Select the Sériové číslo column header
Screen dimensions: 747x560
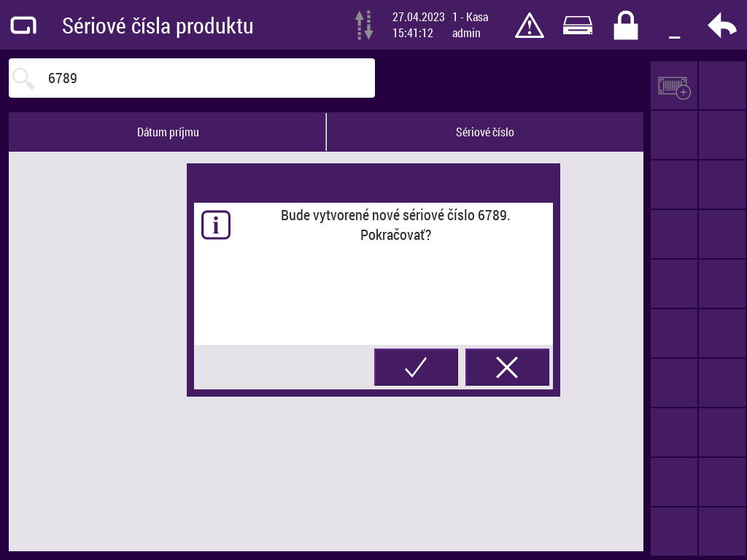(x=485, y=132)
